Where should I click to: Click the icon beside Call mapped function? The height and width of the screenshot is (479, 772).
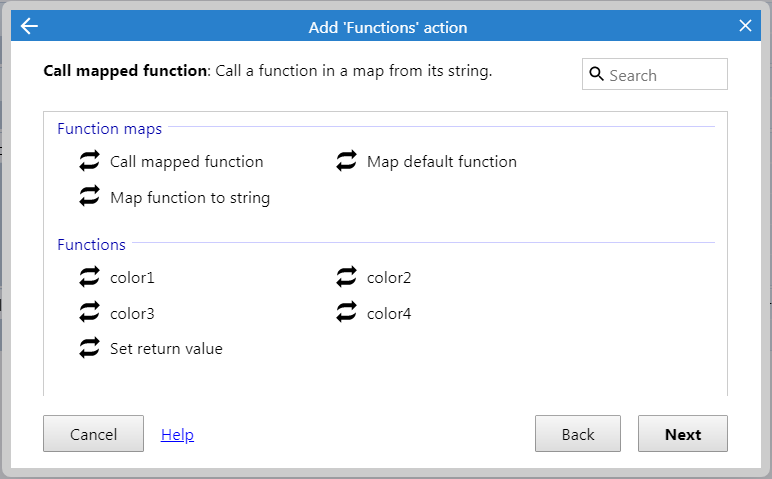(x=89, y=161)
